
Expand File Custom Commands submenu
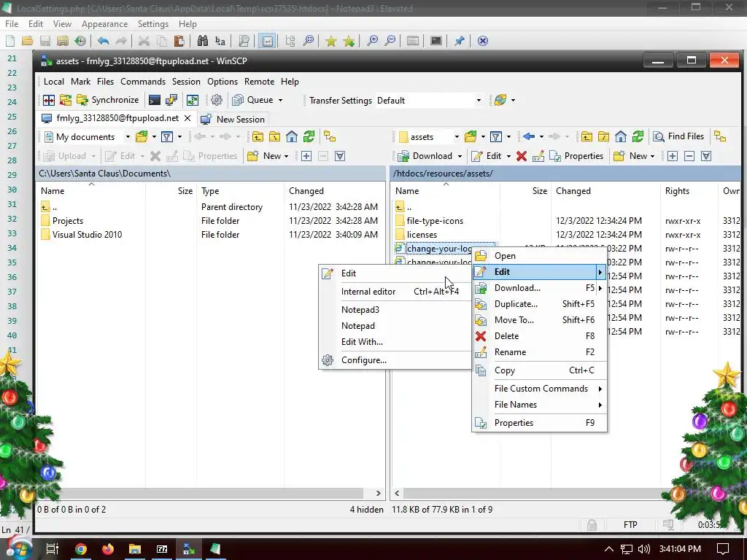[x=539, y=389]
